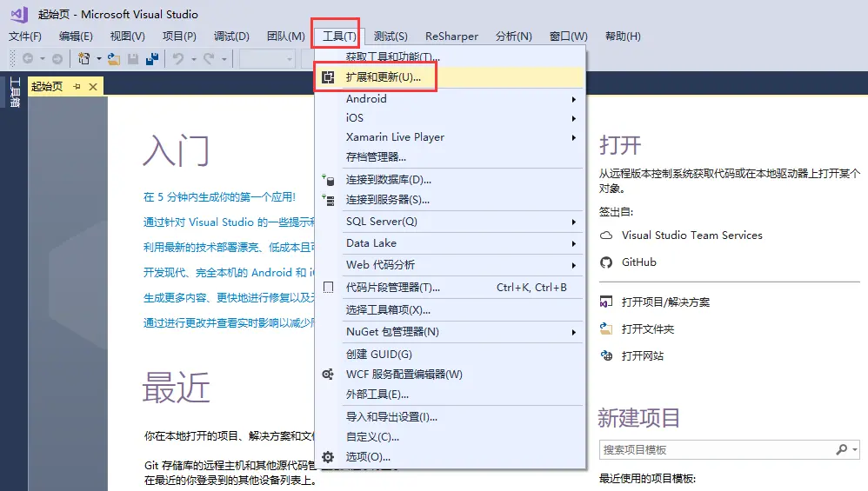Click the GitHub octocat icon
The image size is (868, 491).
pyautogui.click(x=606, y=262)
